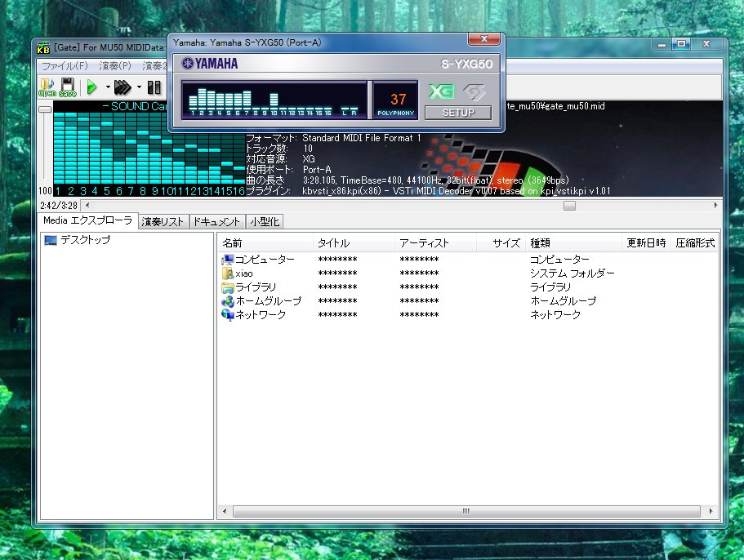Close the main player window

click(x=706, y=44)
